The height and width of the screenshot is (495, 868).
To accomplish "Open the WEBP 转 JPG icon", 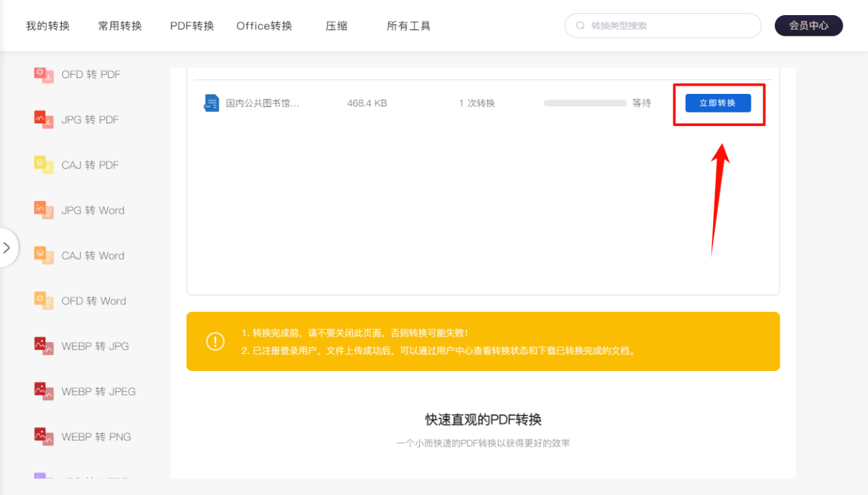I will [44, 346].
